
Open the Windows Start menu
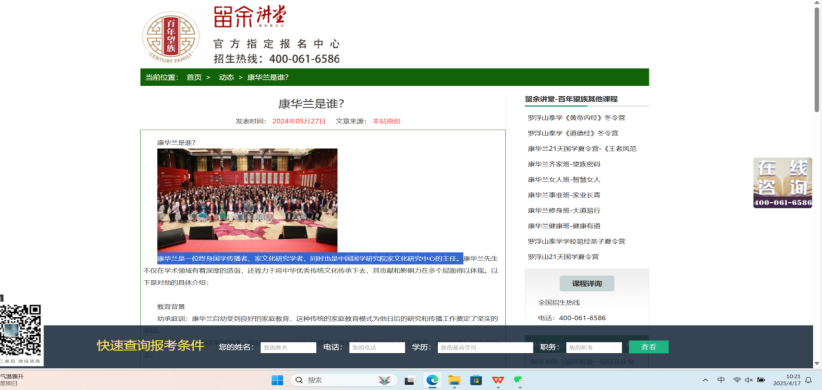coord(277,380)
